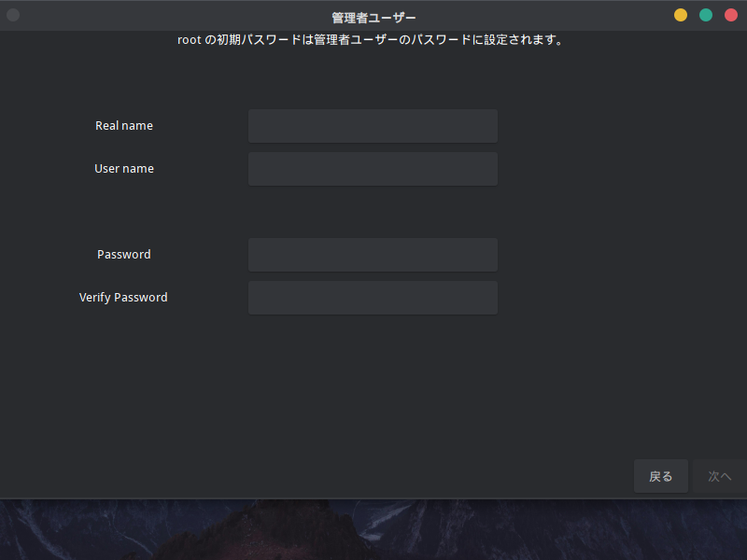Click the 次へ next button
Image resolution: width=747 pixels, height=560 pixels.
(719, 476)
